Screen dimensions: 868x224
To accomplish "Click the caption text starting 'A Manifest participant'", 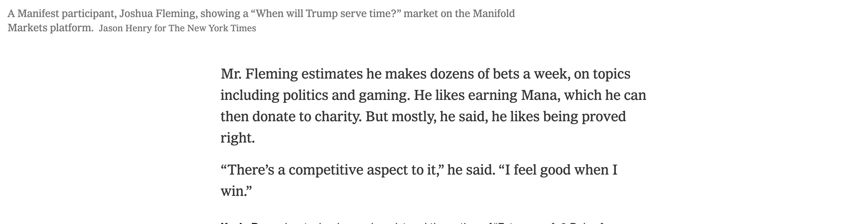I will click(261, 21).
